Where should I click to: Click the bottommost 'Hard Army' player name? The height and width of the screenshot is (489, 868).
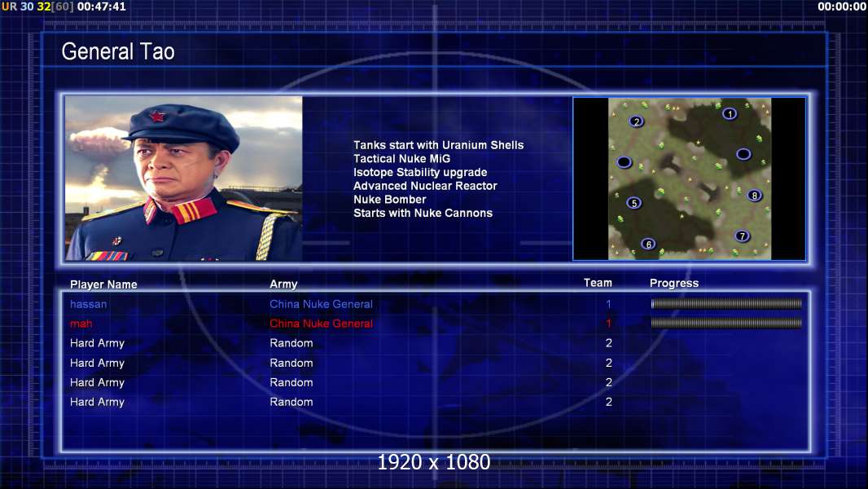point(98,402)
